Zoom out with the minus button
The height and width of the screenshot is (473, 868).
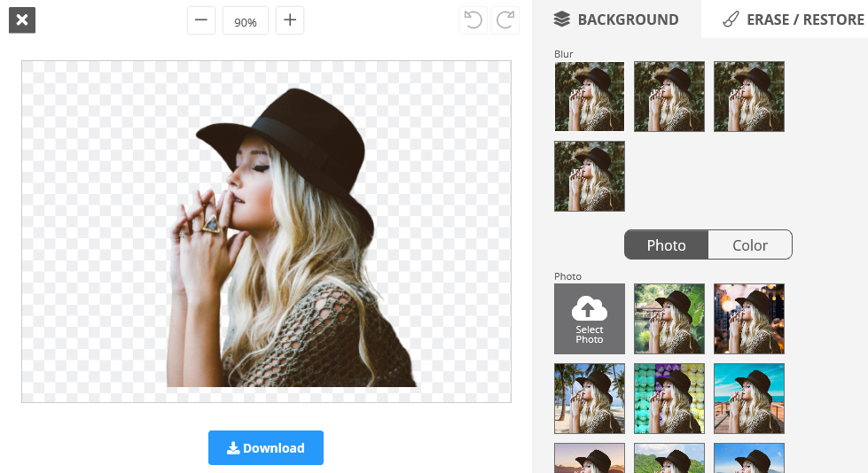pyautogui.click(x=201, y=20)
